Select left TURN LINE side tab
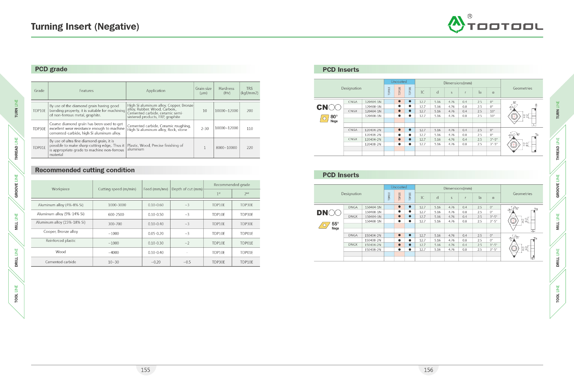The image size is (574, 392). click(16, 109)
